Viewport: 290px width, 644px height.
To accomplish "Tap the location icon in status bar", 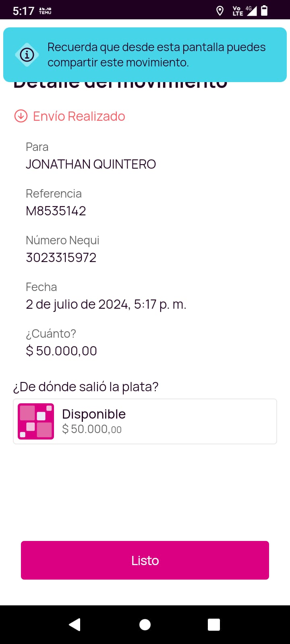I will [220, 11].
